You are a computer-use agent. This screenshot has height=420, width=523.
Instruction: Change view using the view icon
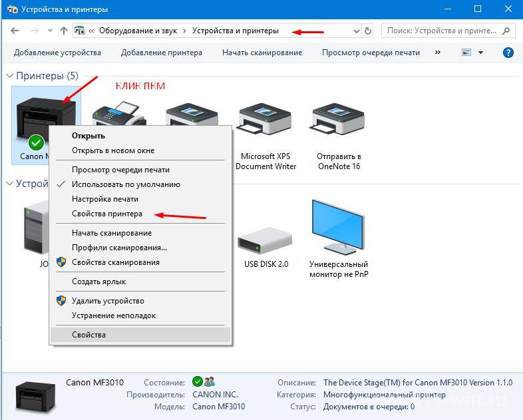[466, 53]
